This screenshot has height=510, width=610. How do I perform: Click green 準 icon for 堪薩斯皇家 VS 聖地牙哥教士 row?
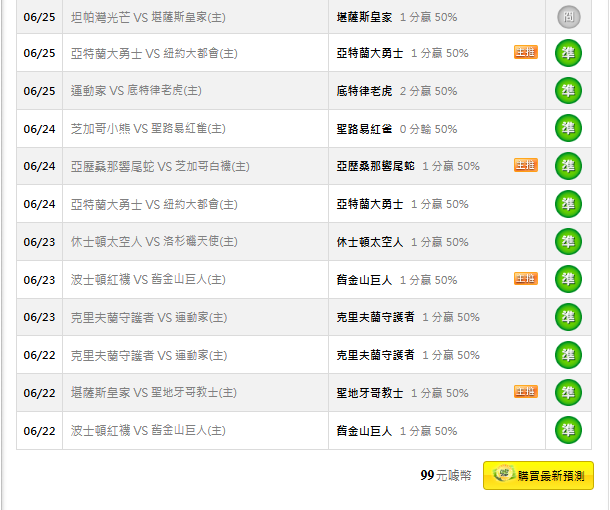pyautogui.click(x=568, y=393)
